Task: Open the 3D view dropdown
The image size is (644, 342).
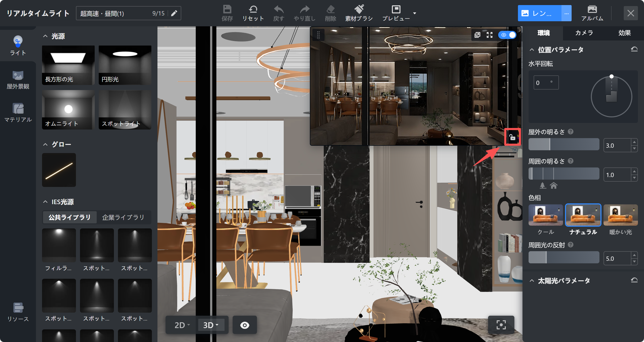Action: coord(211,325)
